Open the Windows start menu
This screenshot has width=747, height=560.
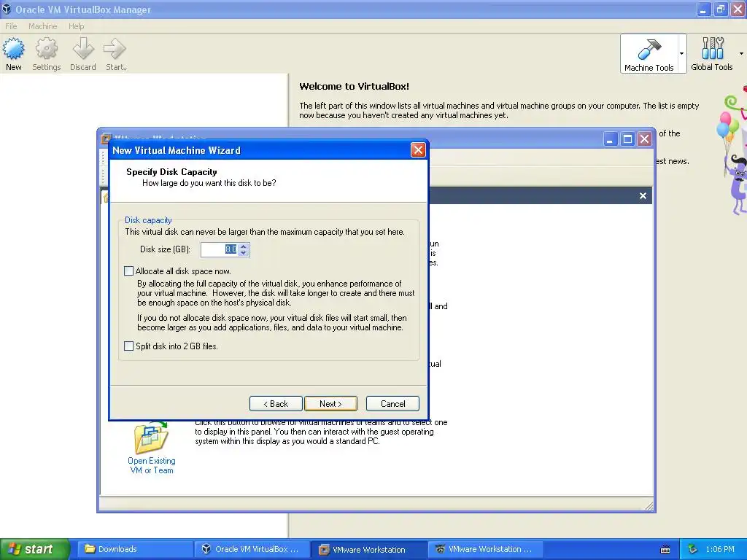coord(35,549)
